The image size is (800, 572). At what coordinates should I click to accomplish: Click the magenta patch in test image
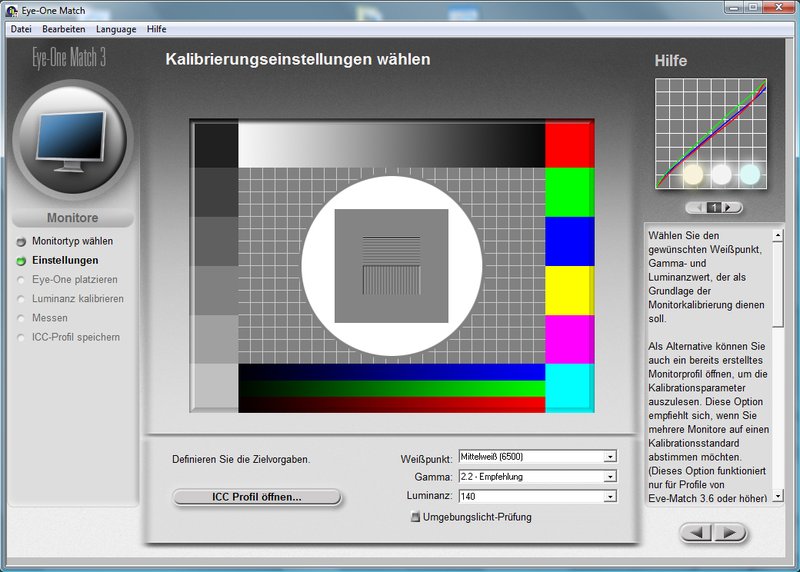(x=569, y=339)
